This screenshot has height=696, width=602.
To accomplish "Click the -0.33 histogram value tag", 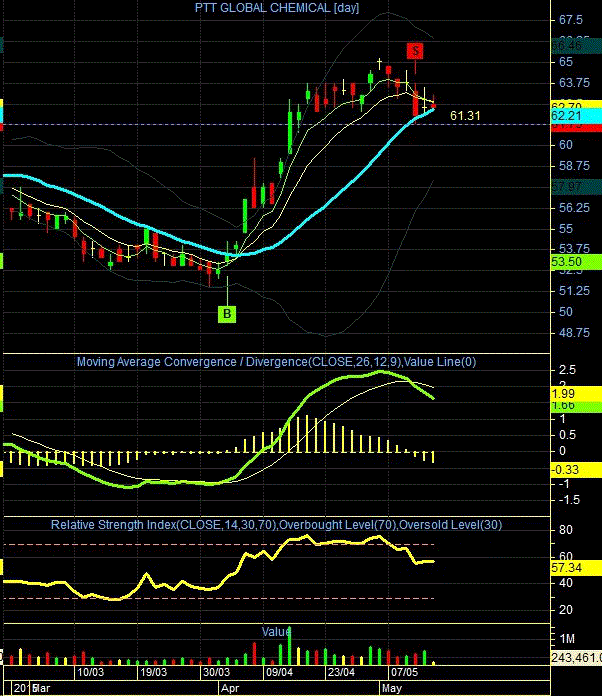I will pos(576,470).
